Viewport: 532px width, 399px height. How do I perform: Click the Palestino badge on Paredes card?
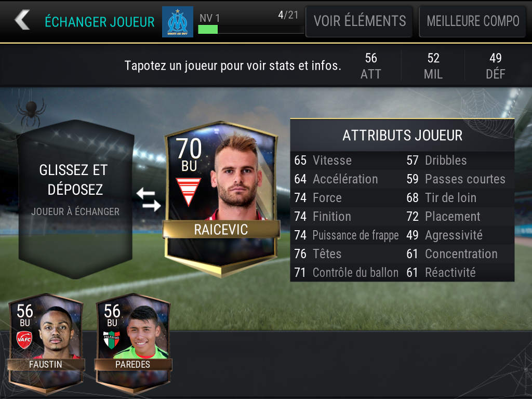coord(112,340)
